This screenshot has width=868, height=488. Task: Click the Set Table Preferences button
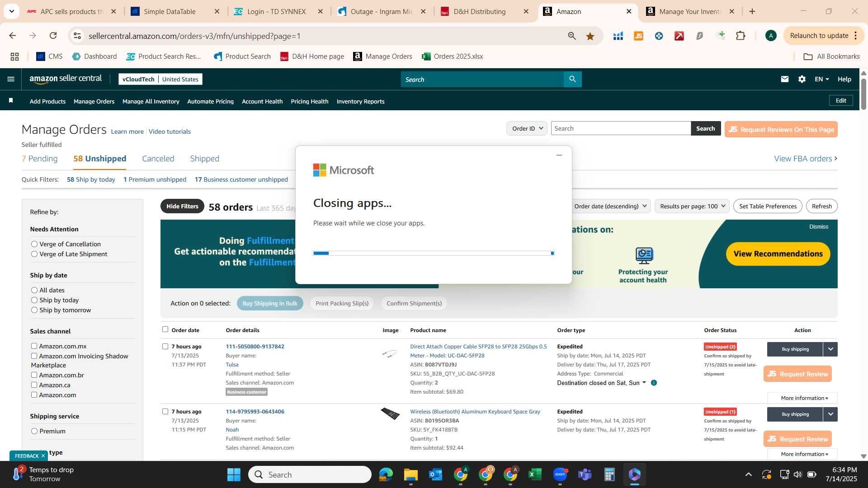768,206
